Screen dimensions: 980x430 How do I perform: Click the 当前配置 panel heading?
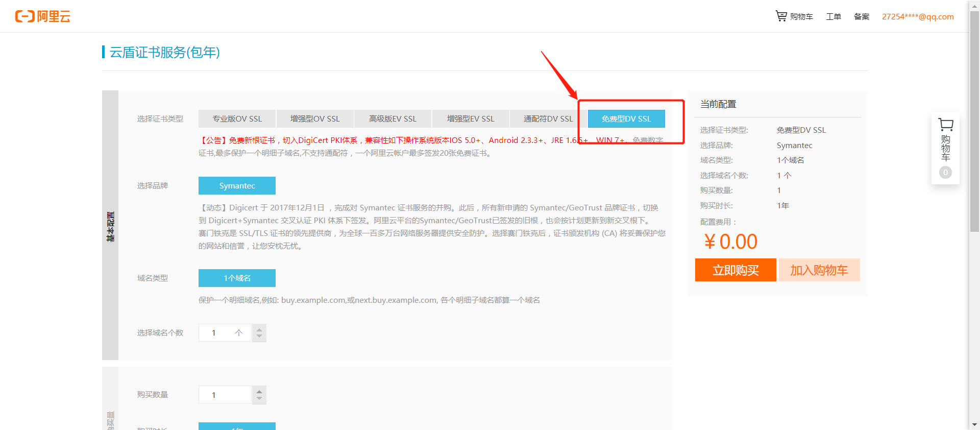pos(718,104)
